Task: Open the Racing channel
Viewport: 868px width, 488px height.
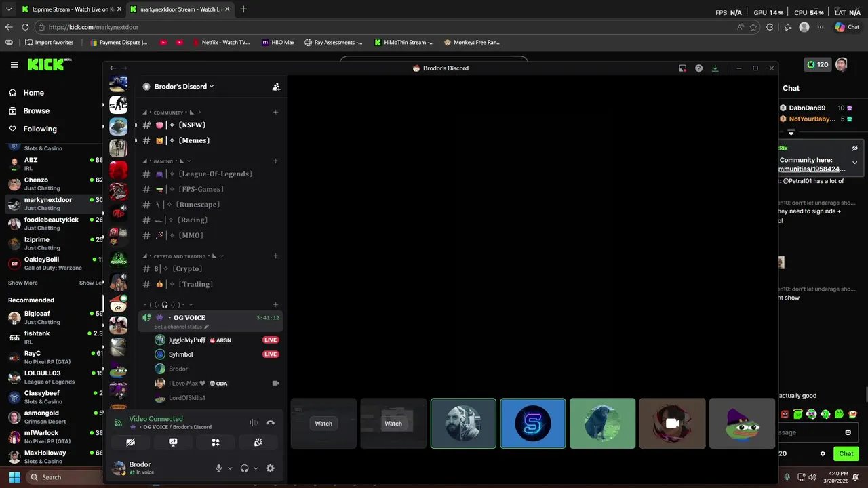Action: click(x=210, y=220)
